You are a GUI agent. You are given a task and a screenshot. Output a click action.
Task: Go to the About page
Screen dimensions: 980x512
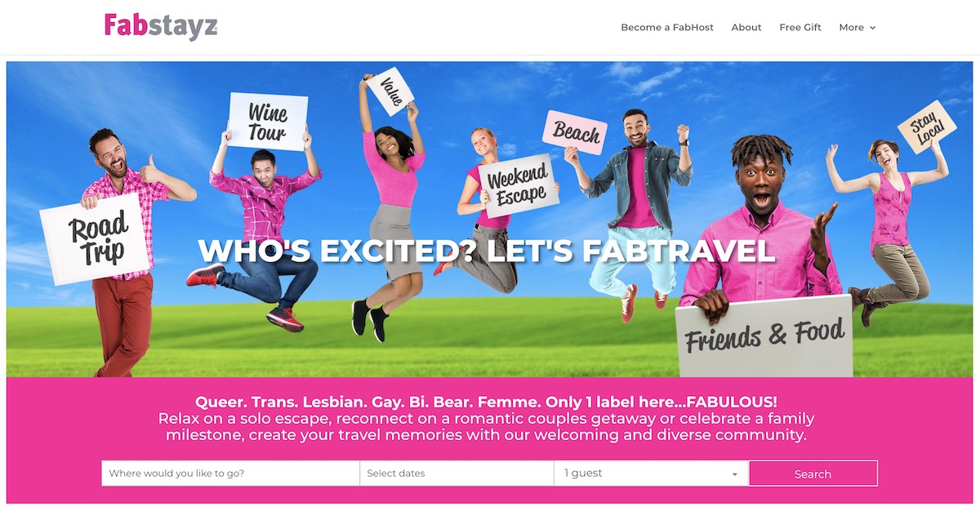pyautogui.click(x=746, y=27)
